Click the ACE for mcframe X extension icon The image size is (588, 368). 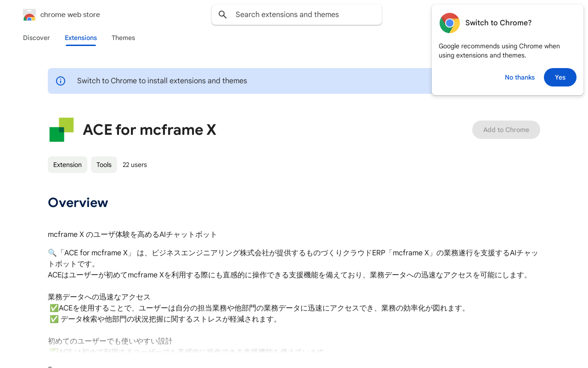pyautogui.click(x=62, y=130)
